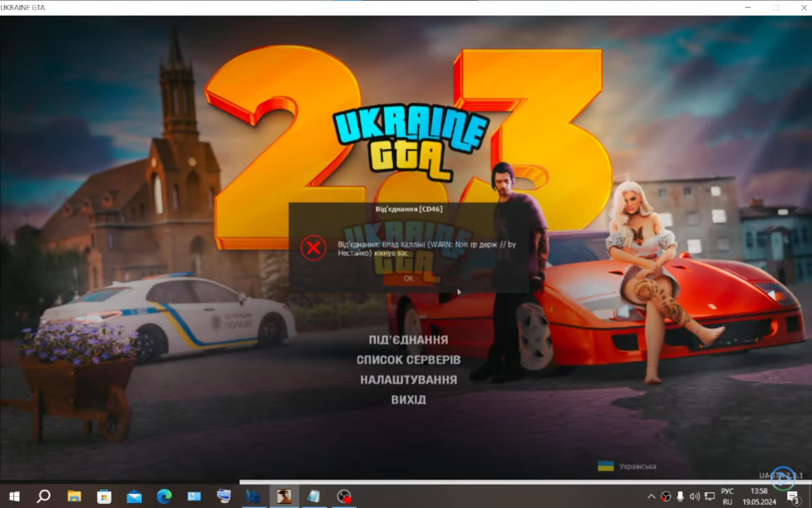The width and height of the screenshot is (812, 508).
Task: Expand hidden system tray icons chevron
Action: [x=652, y=496]
